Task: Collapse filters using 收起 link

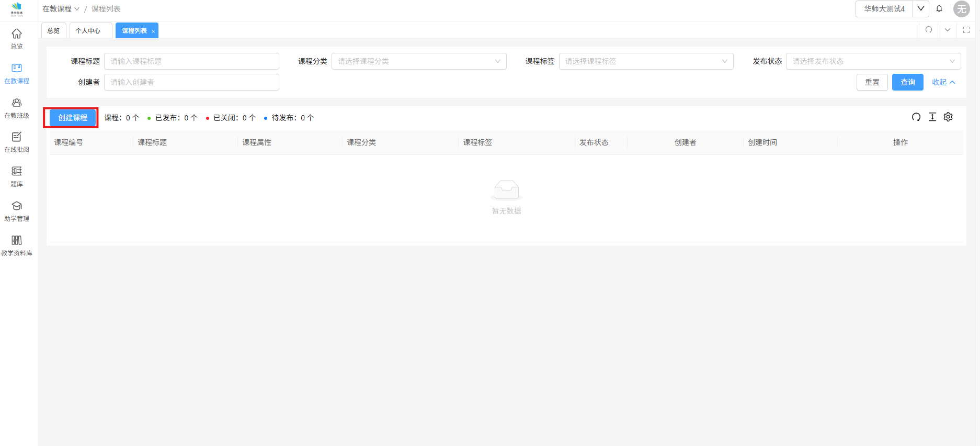Action: [943, 82]
